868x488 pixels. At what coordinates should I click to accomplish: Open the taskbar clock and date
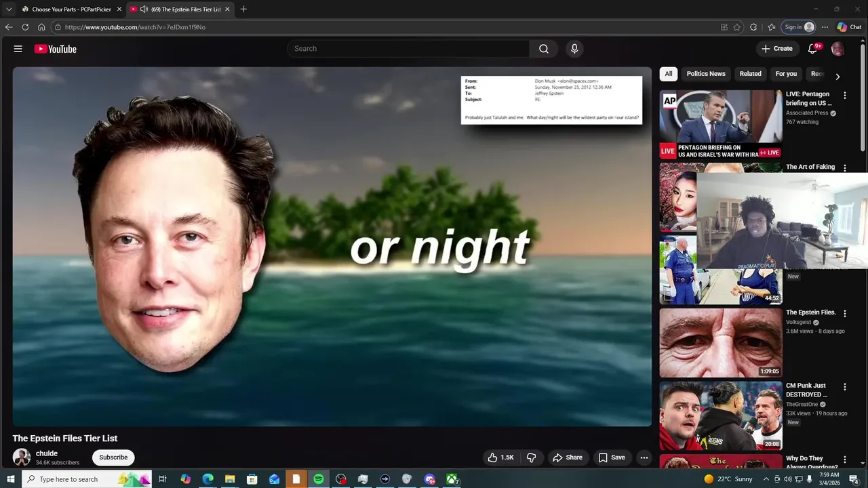click(x=829, y=479)
